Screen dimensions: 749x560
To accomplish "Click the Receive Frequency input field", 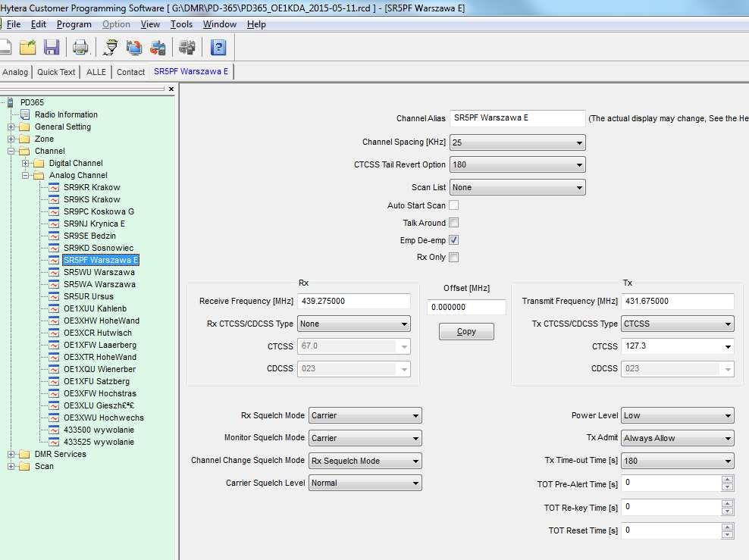I will point(354,302).
